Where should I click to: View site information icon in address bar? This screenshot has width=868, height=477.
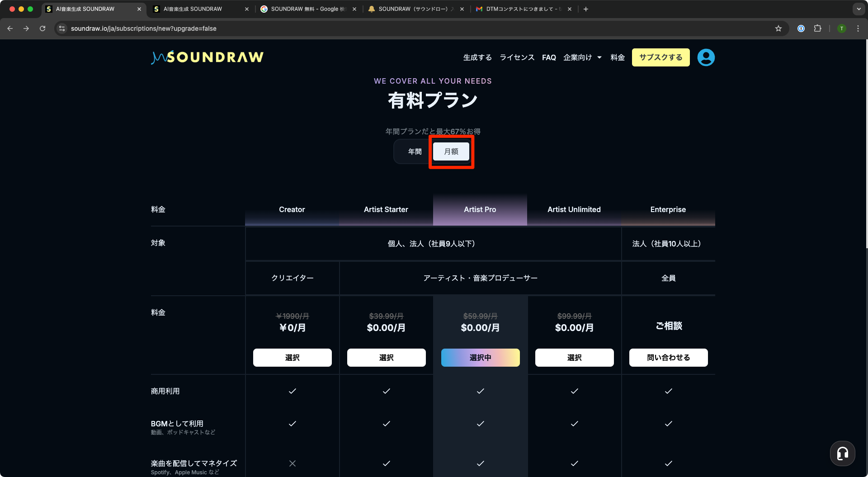(x=62, y=28)
